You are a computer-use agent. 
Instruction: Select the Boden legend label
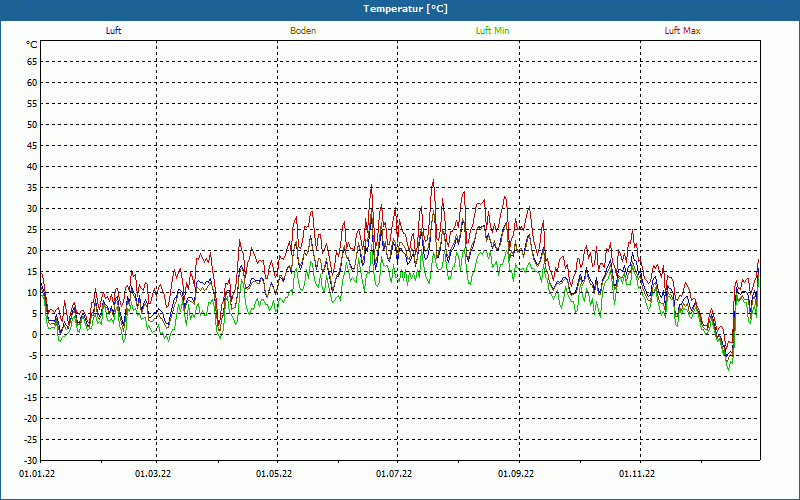coord(303,31)
